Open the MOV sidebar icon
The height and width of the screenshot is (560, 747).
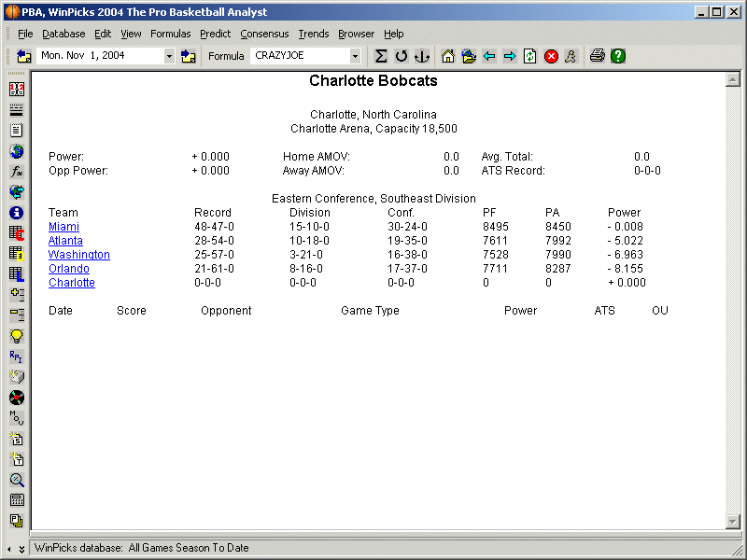click(17, 418)
